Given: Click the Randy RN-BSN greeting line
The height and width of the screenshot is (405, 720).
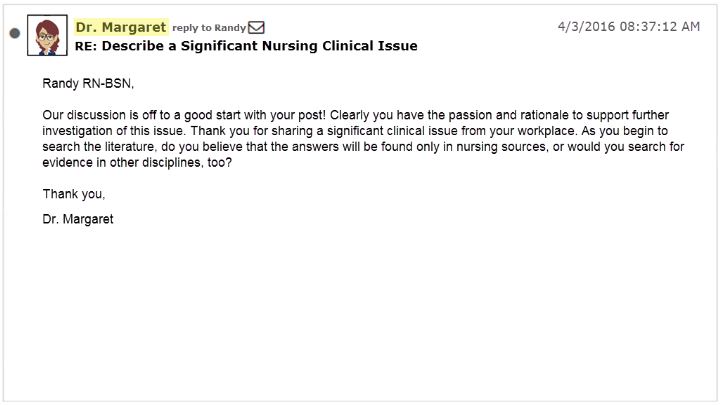Looking at the screenshot, I should click(x=88, y=84).
